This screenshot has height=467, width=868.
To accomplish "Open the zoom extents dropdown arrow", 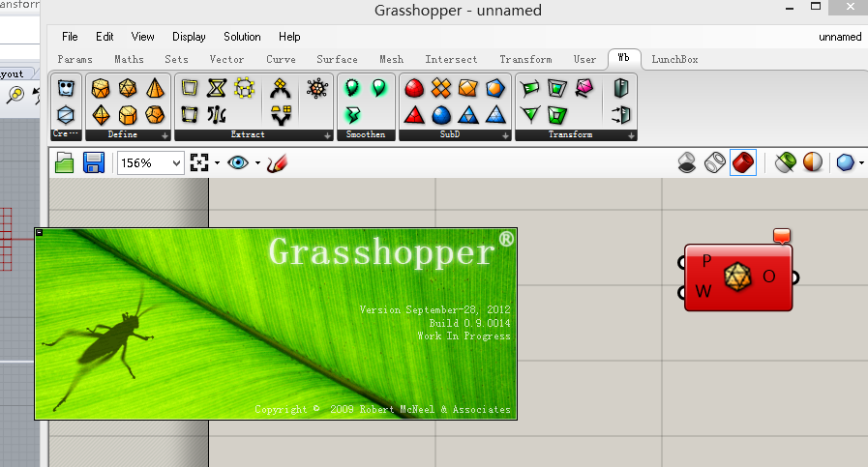I will (217, 163).
